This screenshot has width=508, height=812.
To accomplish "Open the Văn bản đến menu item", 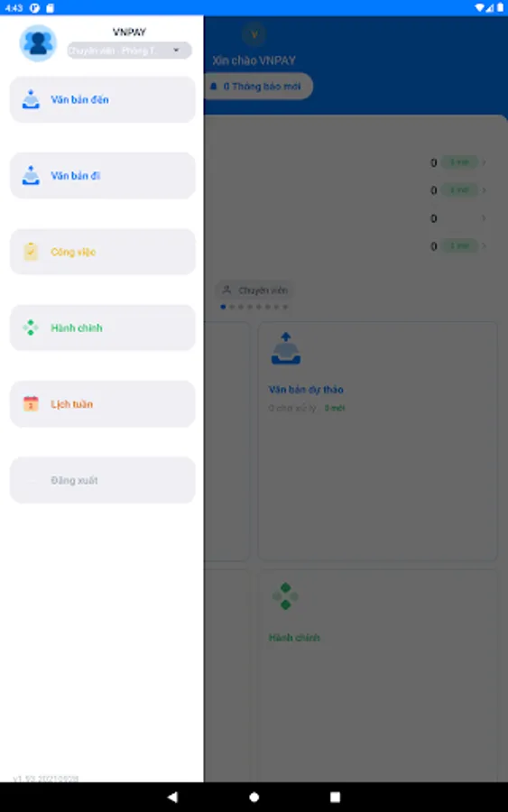I will (103, 99).
